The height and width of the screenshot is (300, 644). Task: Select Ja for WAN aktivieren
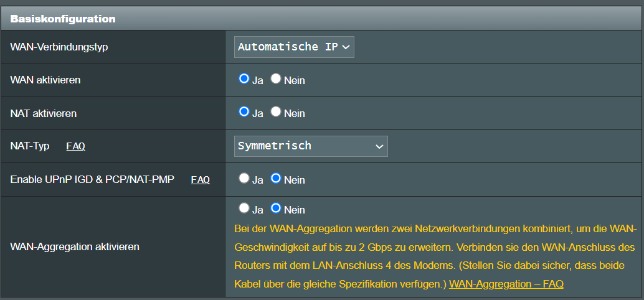pyautogui.click(x=244, y=79)
